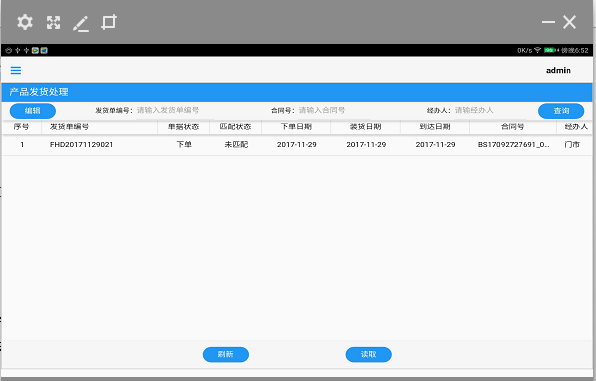
Task: Open the hamburger menu
Action: click(16, 70)
